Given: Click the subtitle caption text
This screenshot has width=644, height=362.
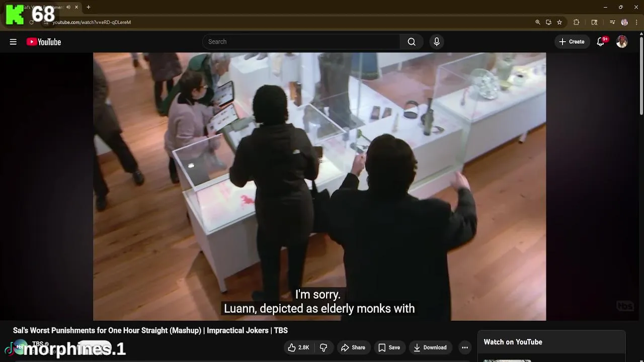Looking at the screenshot, I should 319,302.
